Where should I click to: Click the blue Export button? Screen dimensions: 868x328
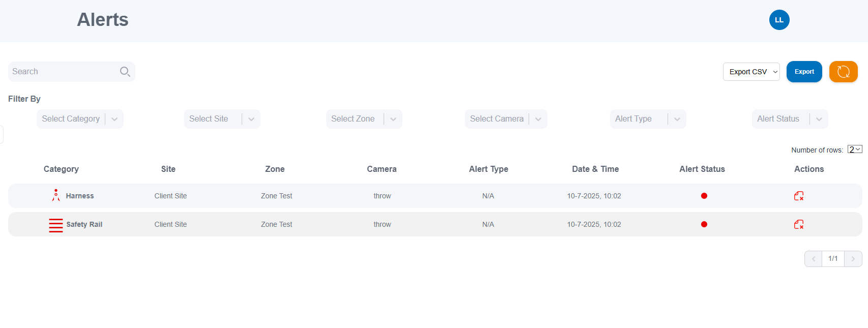click(x=804, y=72)
